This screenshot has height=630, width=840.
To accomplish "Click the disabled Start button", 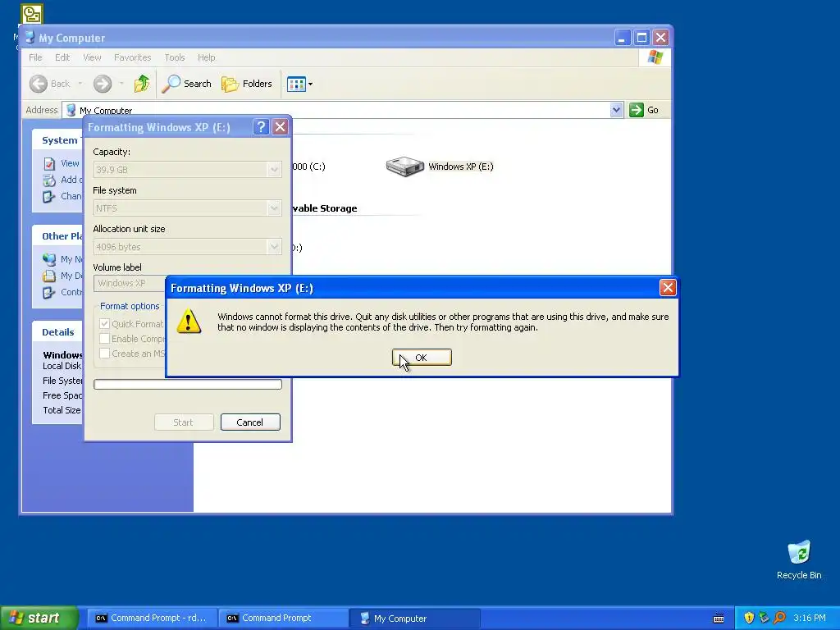I will [184, 422].
